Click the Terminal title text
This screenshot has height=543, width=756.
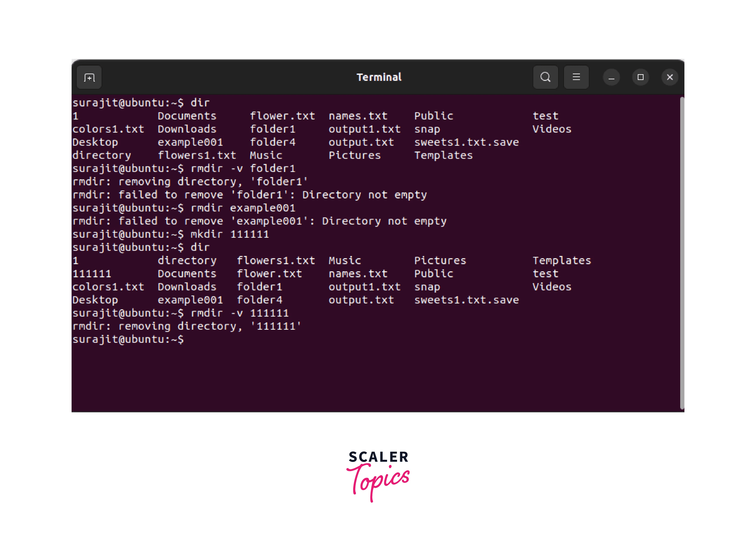point(379,77)
